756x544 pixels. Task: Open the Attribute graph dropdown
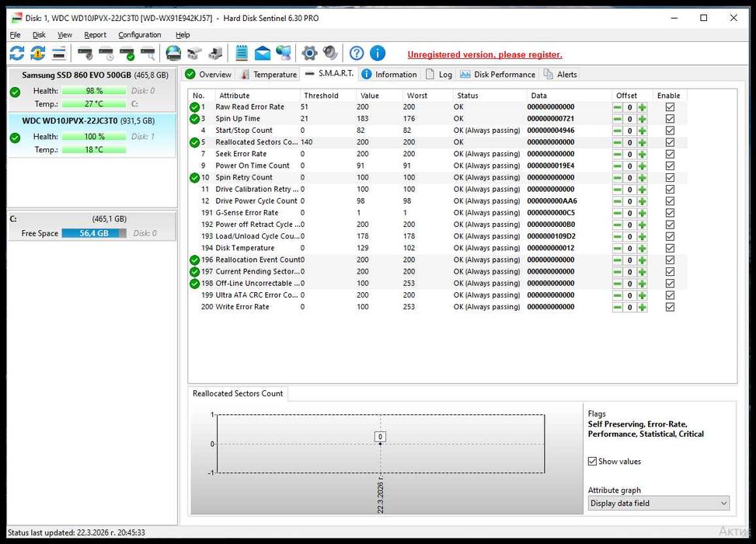tap(658, 504)
